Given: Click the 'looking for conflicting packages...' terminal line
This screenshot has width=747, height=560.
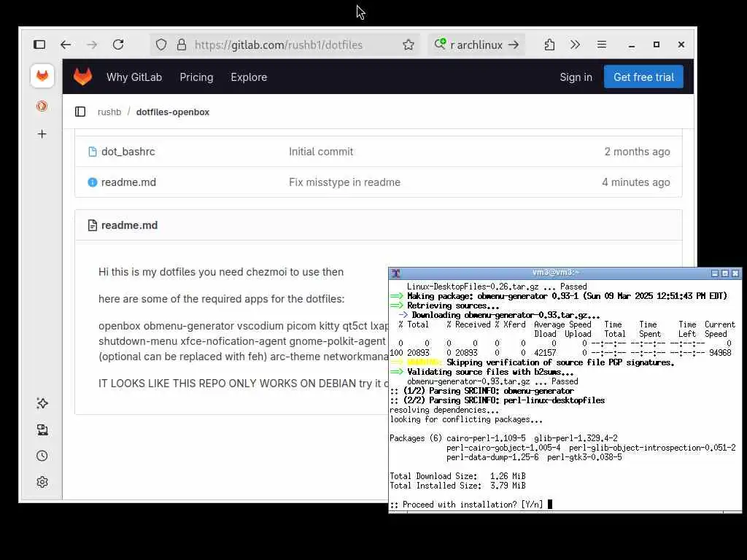Looking at the screenshot, I should 466,419.
